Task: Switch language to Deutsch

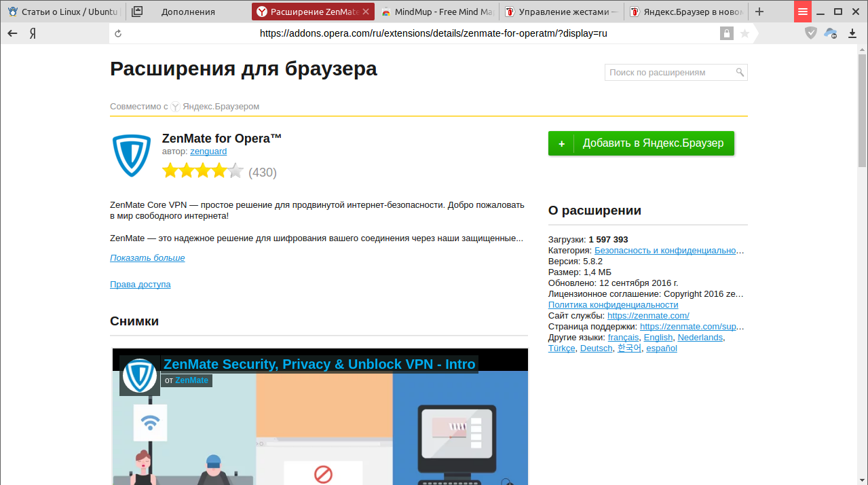Action: pyautogui.click(x=597, y=348)
